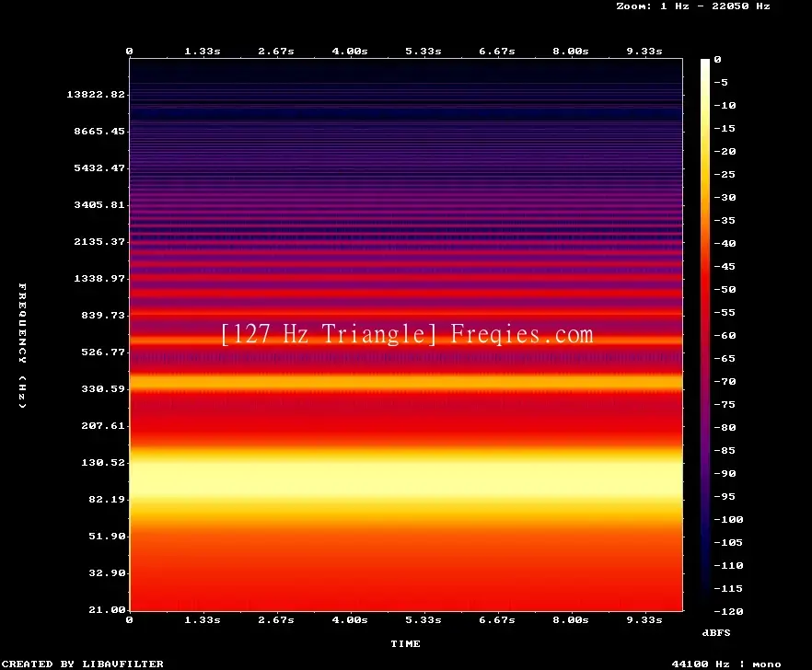Click the TIME axis title
The height and width of the screenshot is (670, 812).
coord(405,643)
